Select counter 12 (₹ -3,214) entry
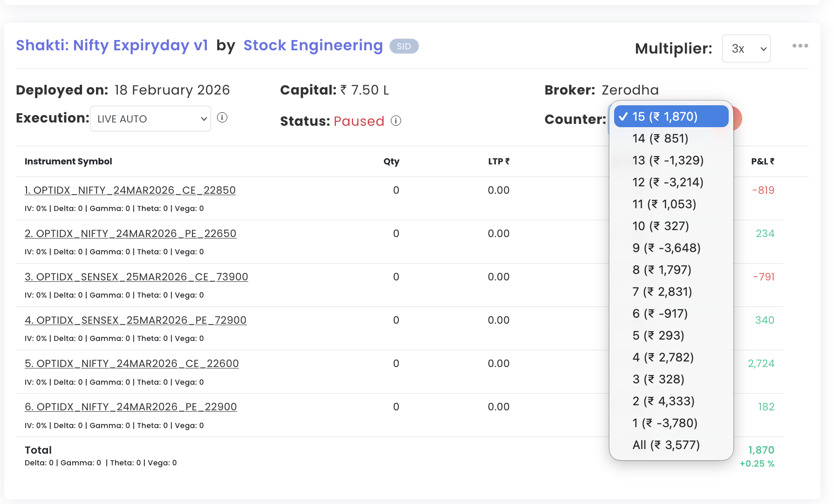 (x=668, y=182)
